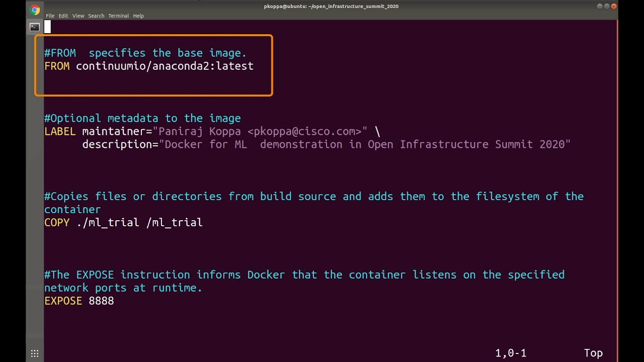This screenshot has width=644, height=362.
Task: Click the Terminal icon in the dock
Action: pos(35,27)
